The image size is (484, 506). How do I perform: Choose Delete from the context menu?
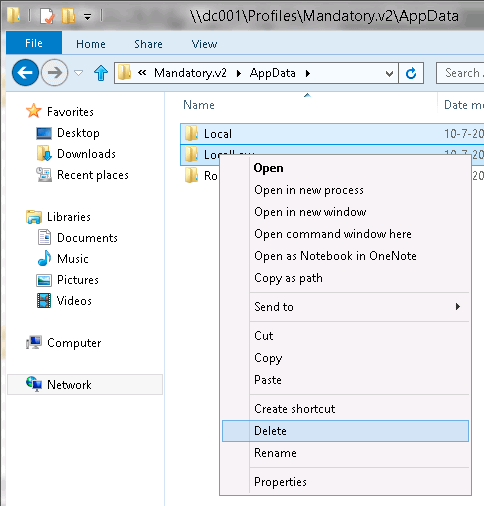click(x=345, y=431)
